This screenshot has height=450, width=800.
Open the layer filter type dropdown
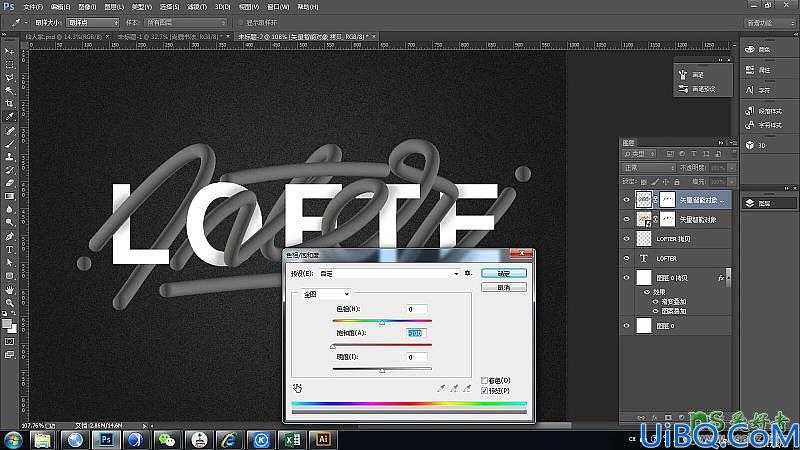(x=640, y=154)
